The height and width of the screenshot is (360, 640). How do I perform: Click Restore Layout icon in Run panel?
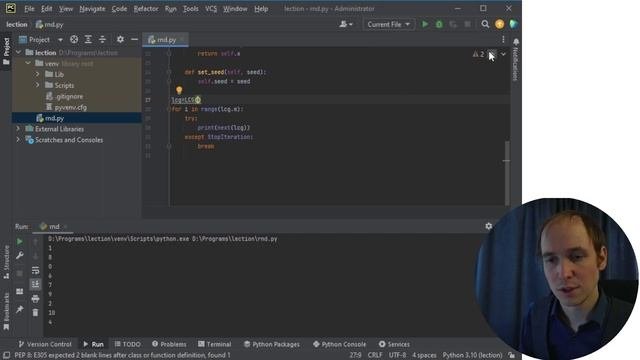pos(20,291)
